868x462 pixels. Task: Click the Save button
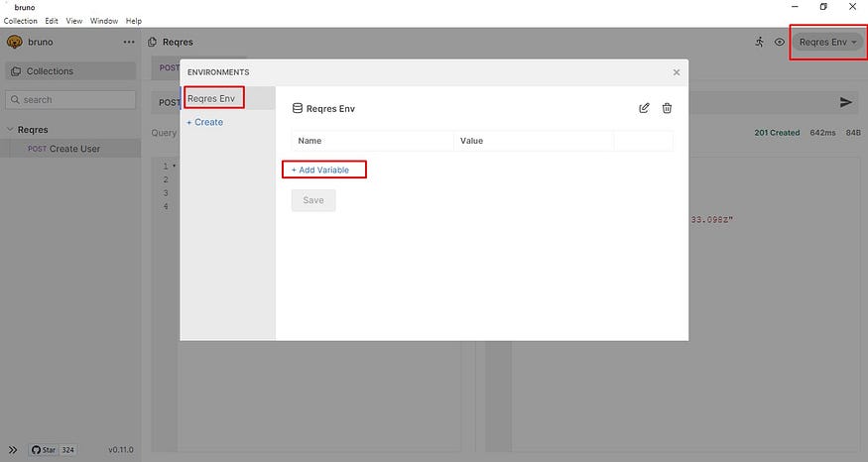coord(313,200)
